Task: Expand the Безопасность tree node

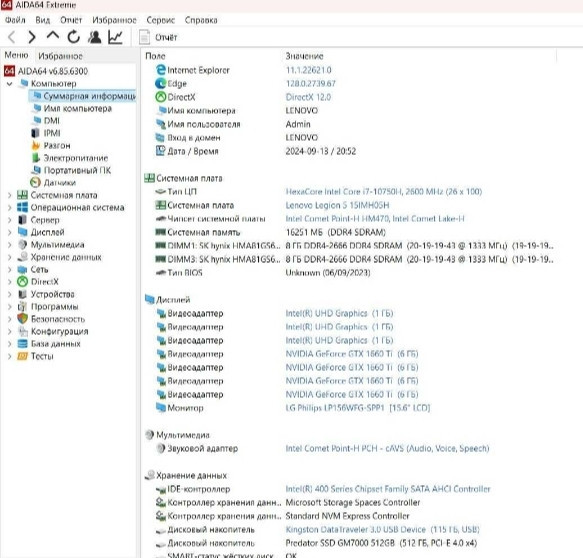Action: [x=10, y=319]
